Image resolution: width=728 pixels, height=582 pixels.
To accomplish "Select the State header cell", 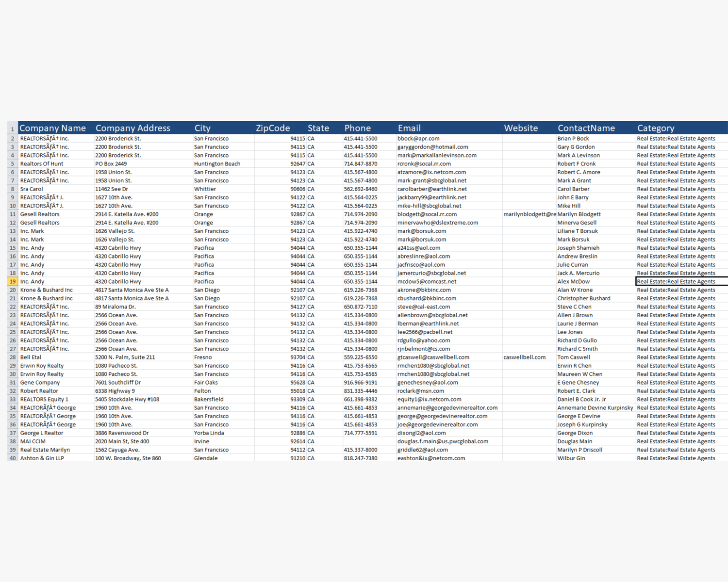I will (x=324, y=128).
